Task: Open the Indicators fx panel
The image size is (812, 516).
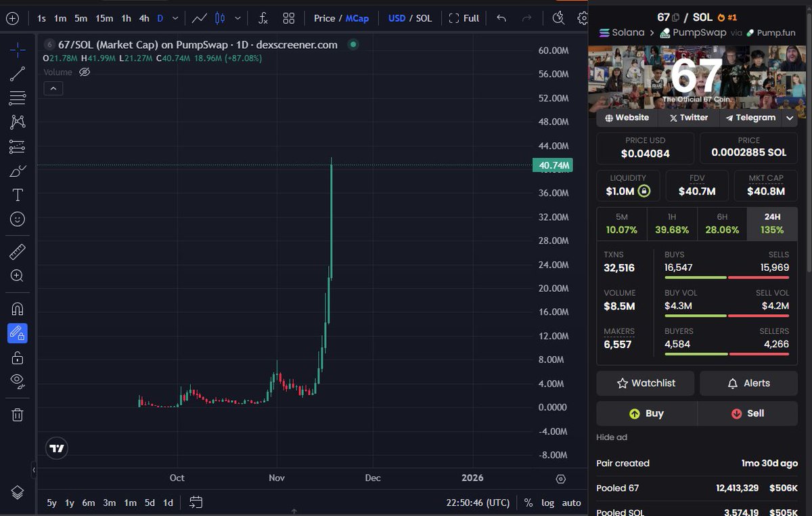Action: [263, 18]
